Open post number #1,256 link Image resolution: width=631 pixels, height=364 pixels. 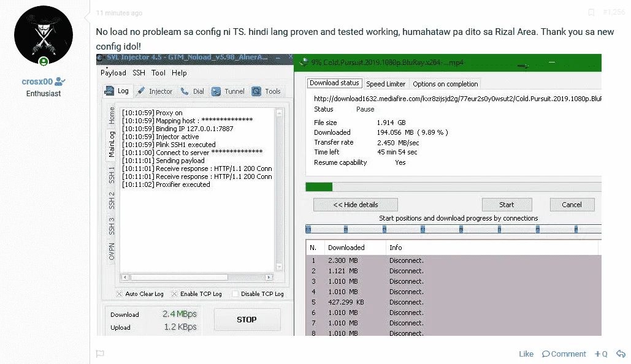614,12
